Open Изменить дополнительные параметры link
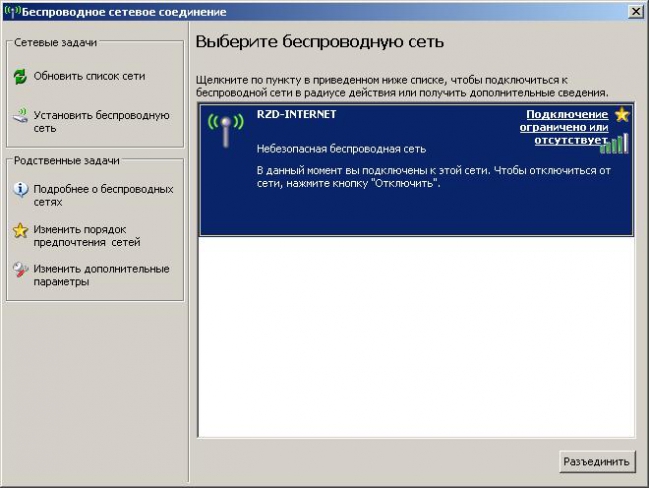This screenshot has width=649, height=488. tap(101, 275)
